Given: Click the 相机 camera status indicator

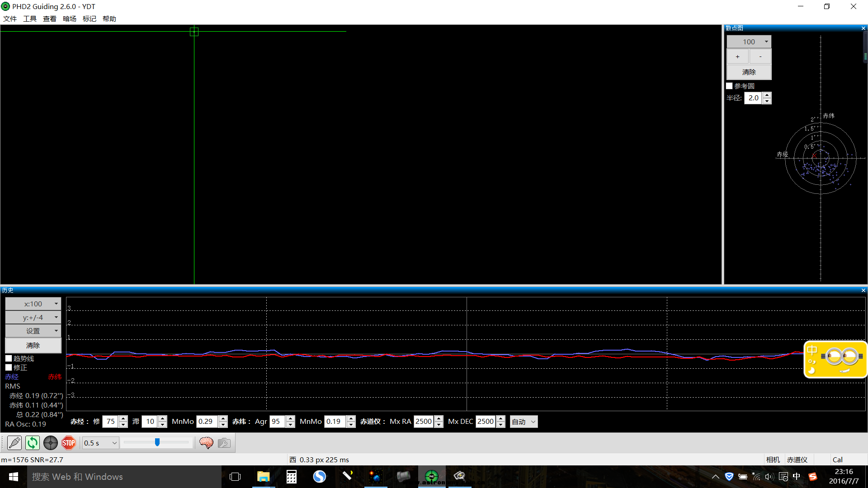Looking at the screenshot, I should coord(773,460).
